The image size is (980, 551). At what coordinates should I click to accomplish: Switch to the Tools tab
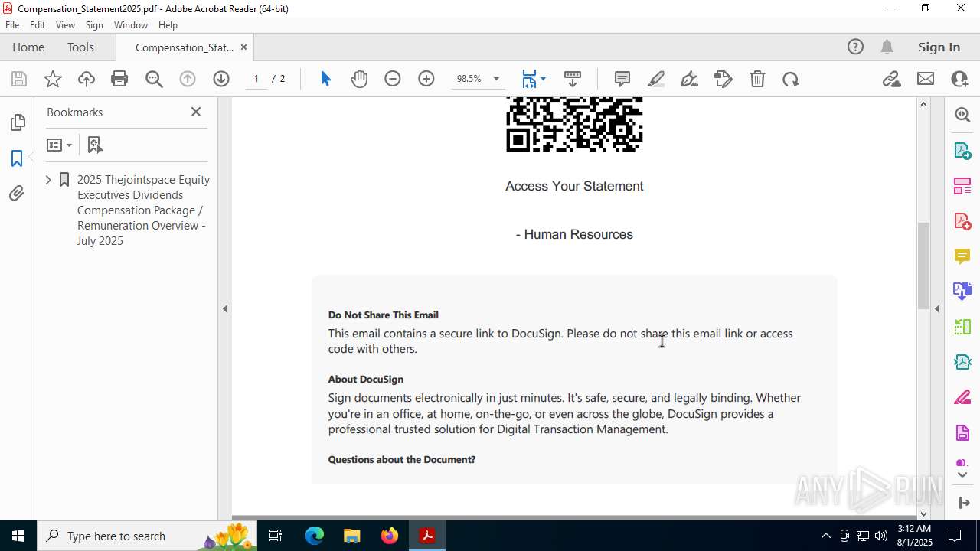coord(80,47)
